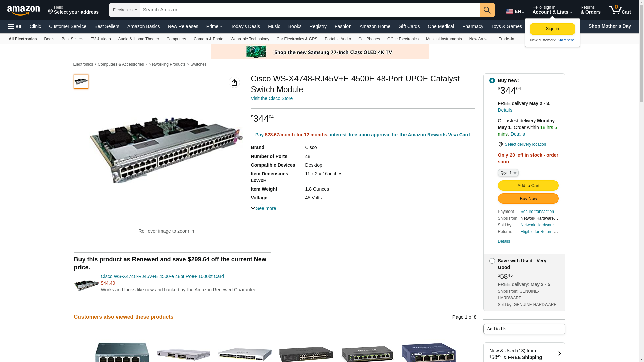This screenshot has height=362, width=644.
Task: Click the Add to Cart button
Action: [x=528, y=186]
